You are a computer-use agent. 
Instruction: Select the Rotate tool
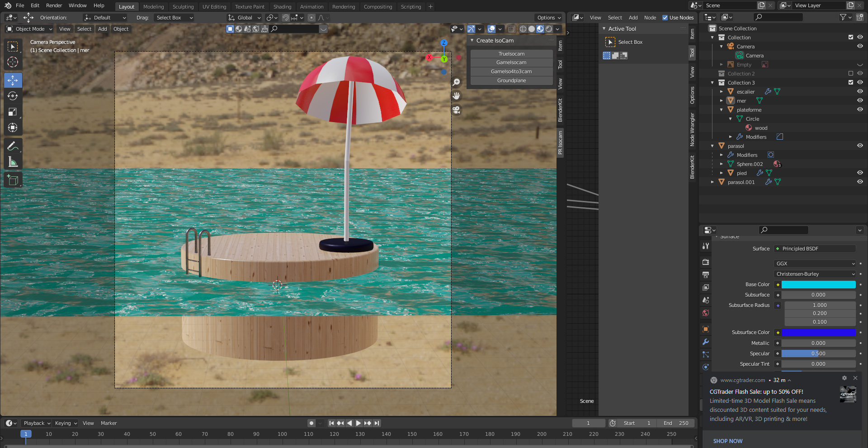[13, 96]
